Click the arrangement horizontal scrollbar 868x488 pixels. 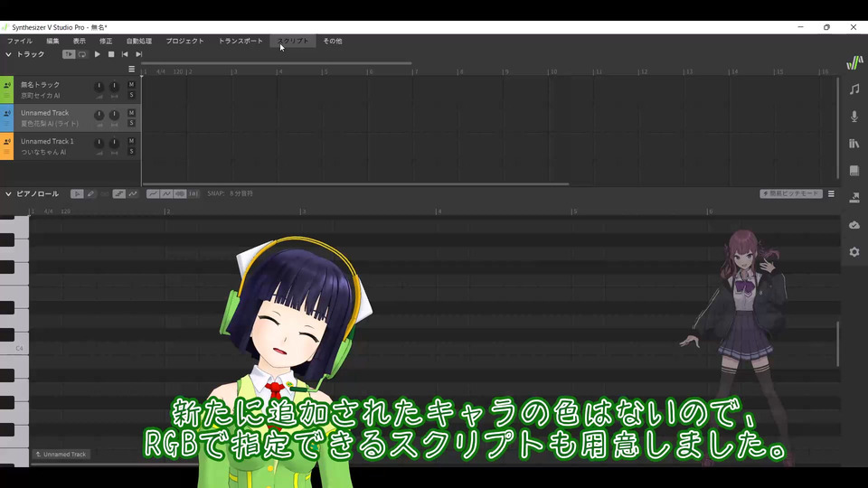[355, 183]
